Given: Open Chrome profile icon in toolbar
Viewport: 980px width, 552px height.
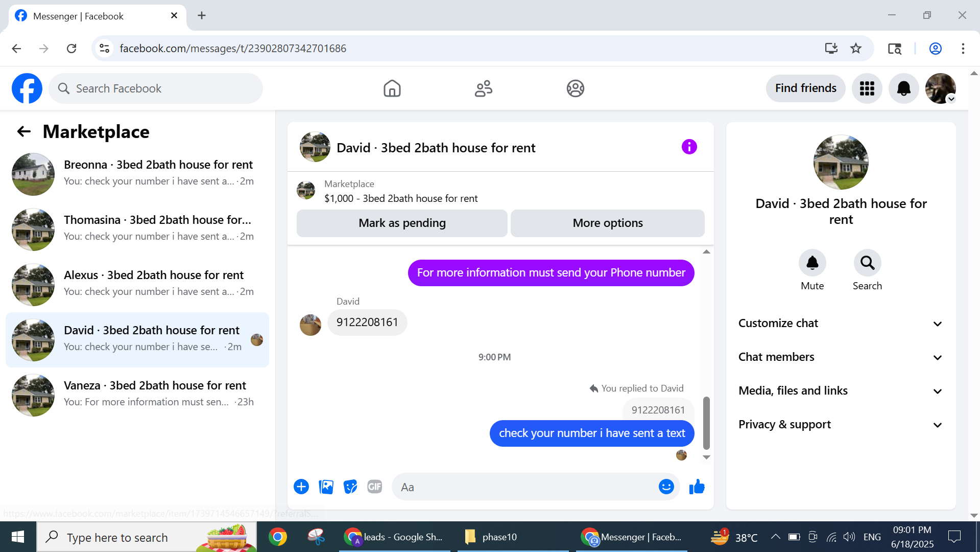Looking at the screenshot, I should 935,49.
